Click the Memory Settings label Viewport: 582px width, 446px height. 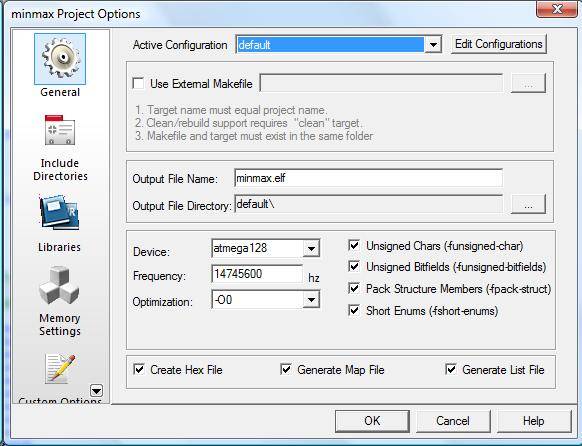[60, 325]
